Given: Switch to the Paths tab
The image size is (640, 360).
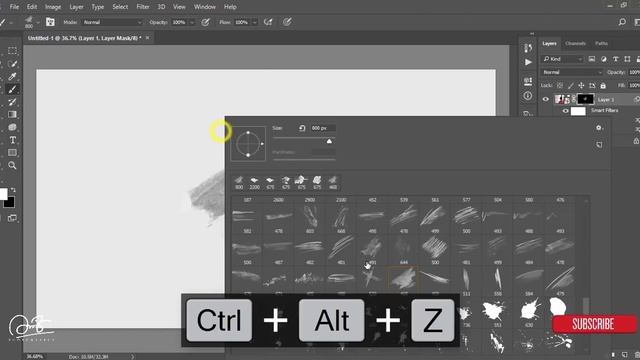Looking at the screenshot, I should pyautogui.click(x=601, y=43).
